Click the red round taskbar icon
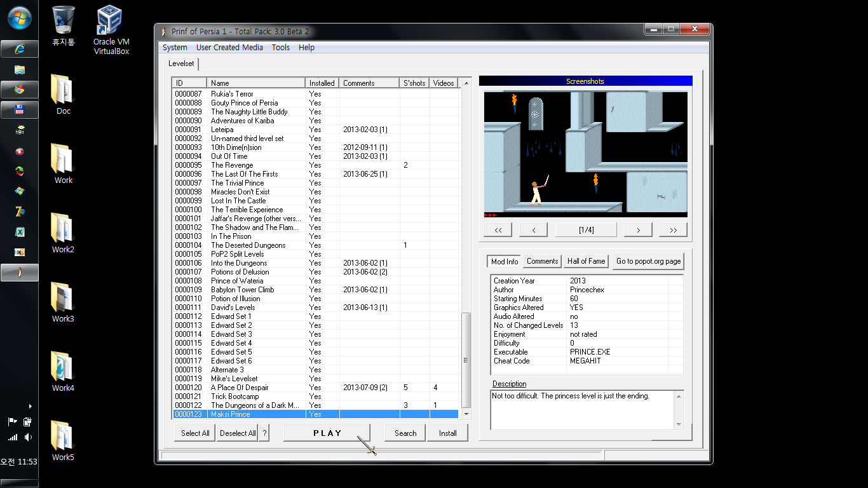Image resolution: width=868 pixels, height=488 pixels. point(19,151)
